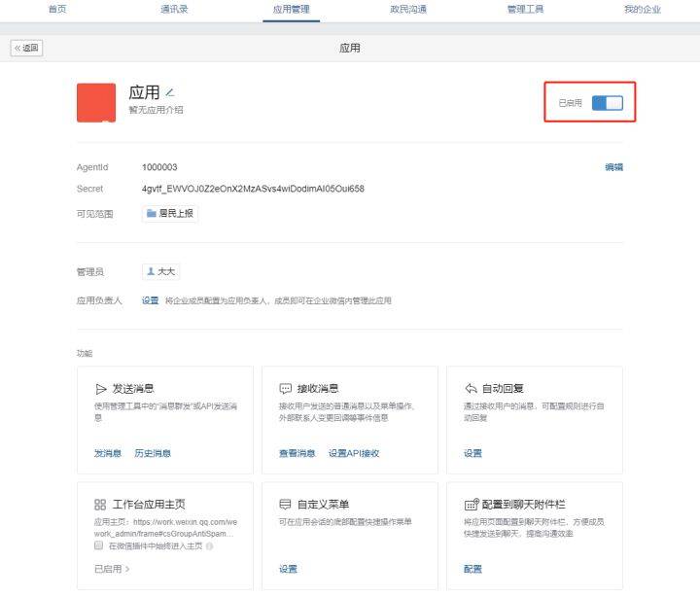Click the send message paper-plane icon

click(100, 388)
